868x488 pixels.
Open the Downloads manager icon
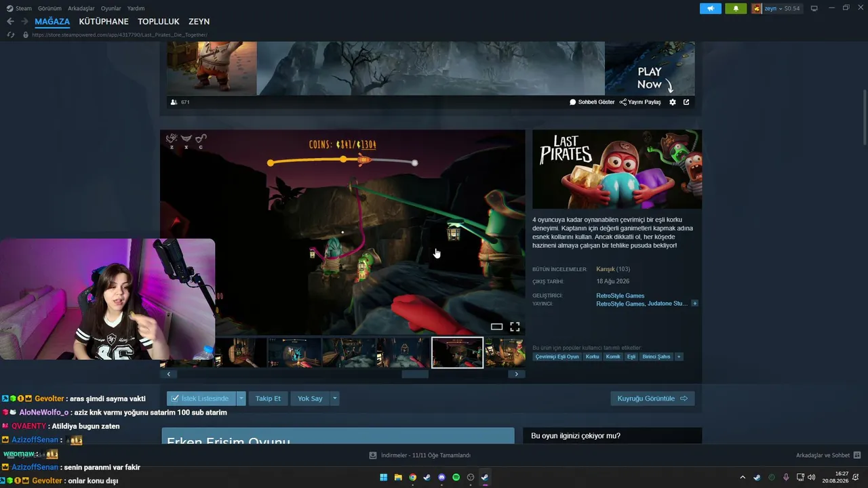click(x=373, y=455)
